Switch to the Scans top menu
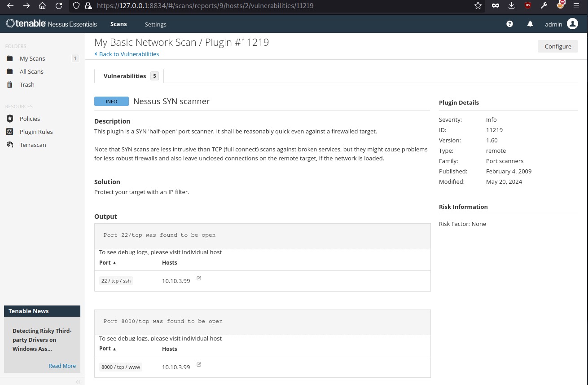588x385 pixels. click(118, 24)
